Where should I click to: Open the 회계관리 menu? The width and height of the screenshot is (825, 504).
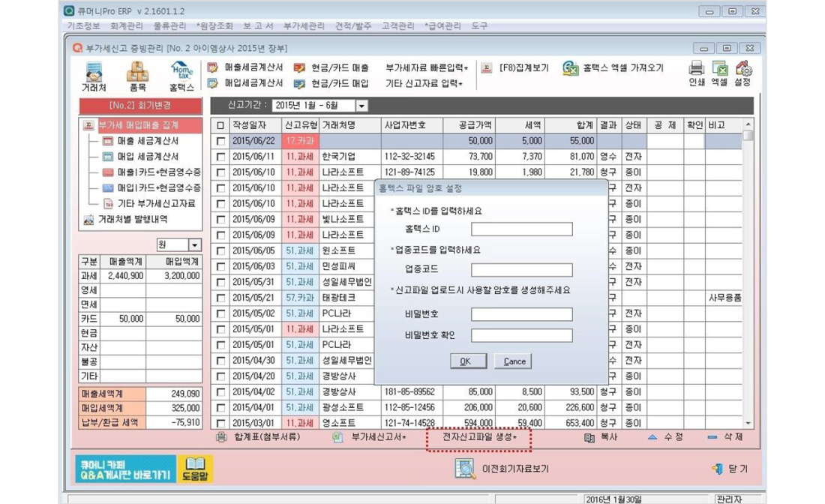(126, 25)
